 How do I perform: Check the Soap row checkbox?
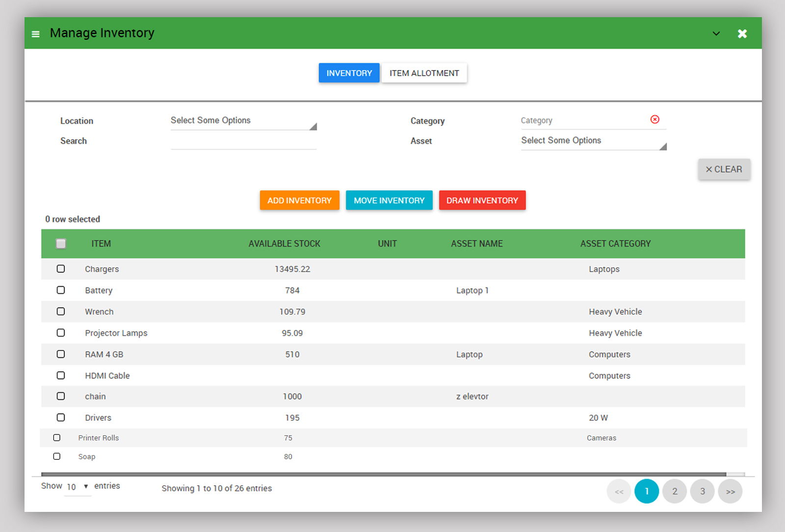pos(57,456)
